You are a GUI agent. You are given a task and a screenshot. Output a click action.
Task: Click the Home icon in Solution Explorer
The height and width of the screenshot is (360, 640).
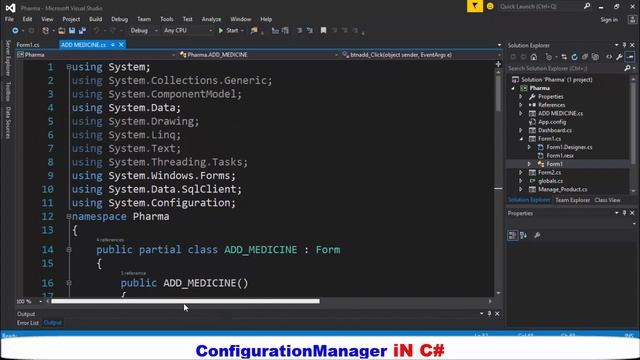pyautogui.click(x=533, y=57)
